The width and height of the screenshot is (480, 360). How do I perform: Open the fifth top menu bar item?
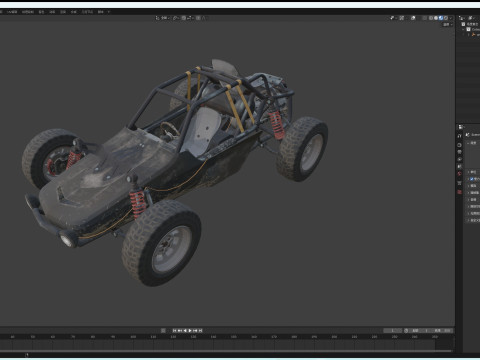52,12
